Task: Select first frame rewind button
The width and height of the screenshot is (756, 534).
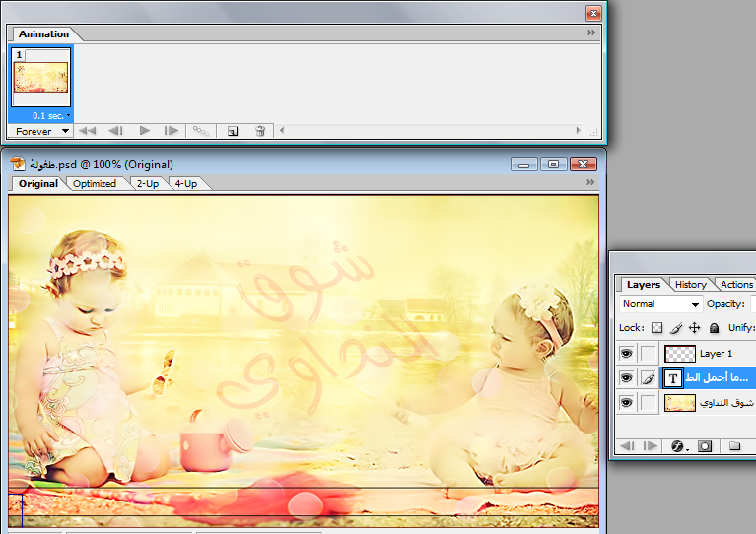Action: (x=87, y=130)
